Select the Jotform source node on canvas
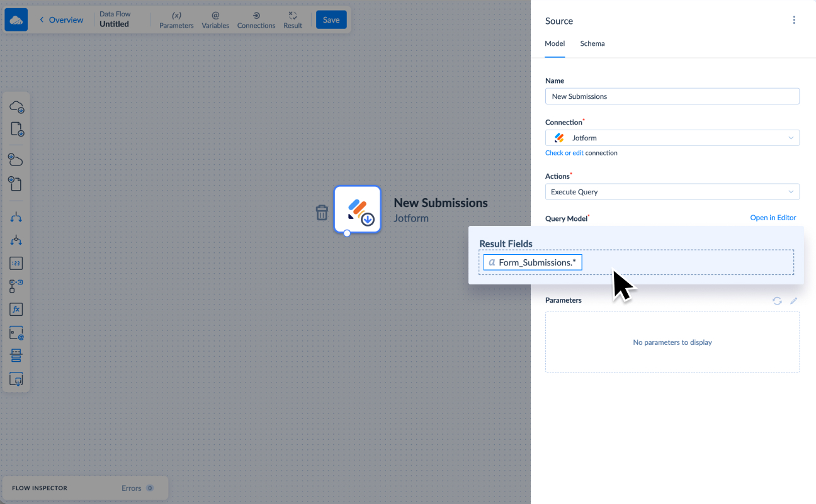Viewport: 816px width, 504px height. [x=357, y=210]
